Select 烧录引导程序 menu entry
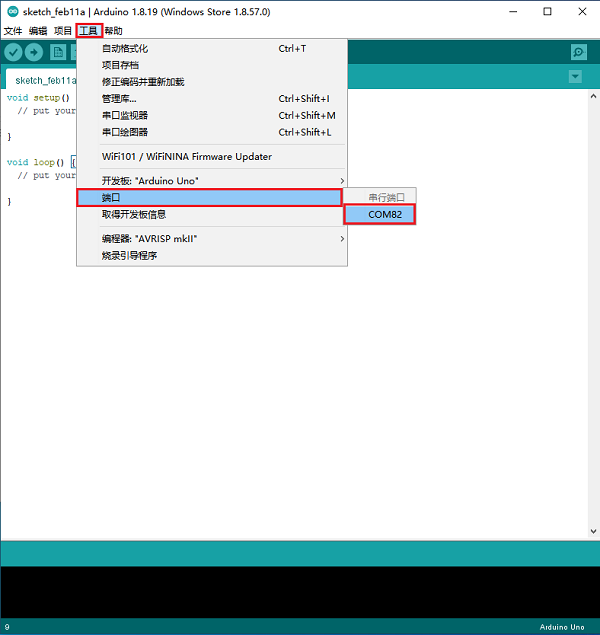 212,256
